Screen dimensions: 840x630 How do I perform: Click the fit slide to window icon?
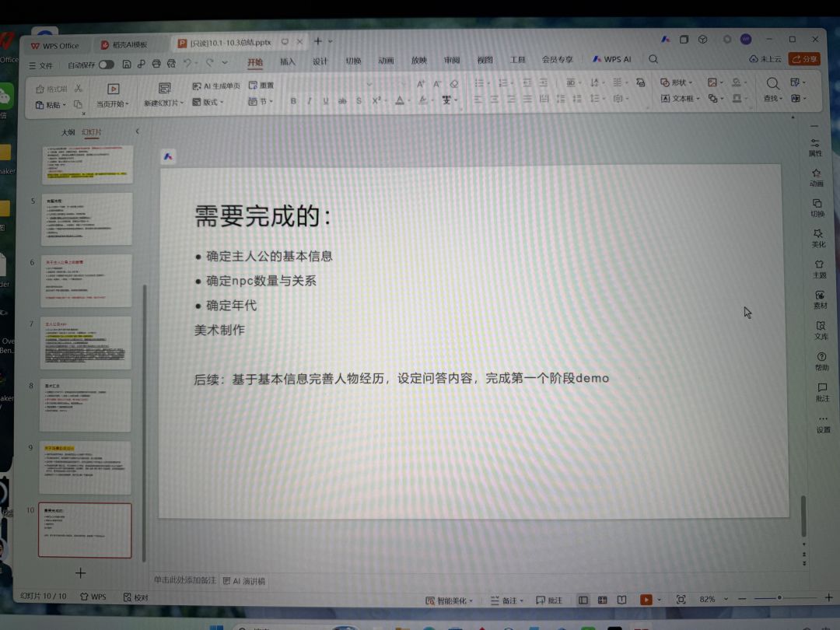tap(681, 600)
